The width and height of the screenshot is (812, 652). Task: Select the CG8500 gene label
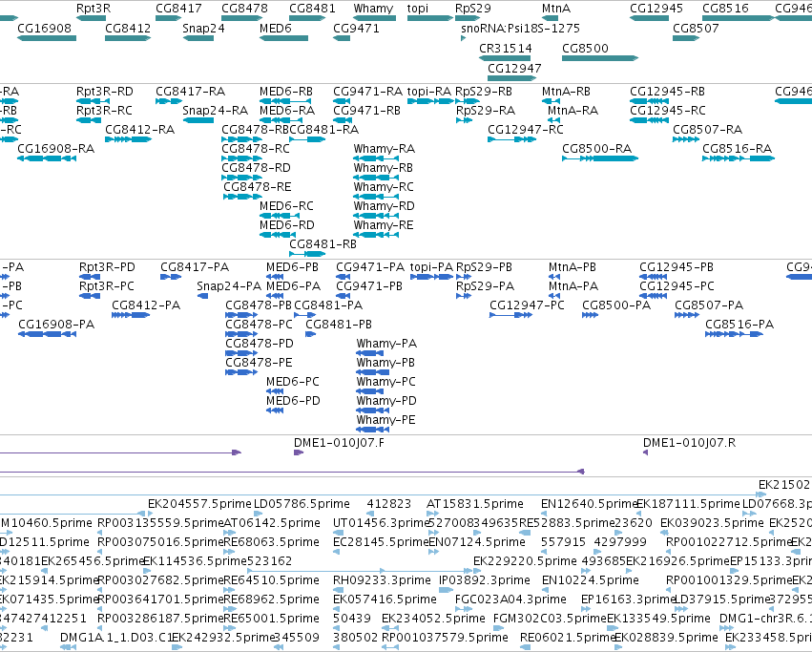point(585,48)
